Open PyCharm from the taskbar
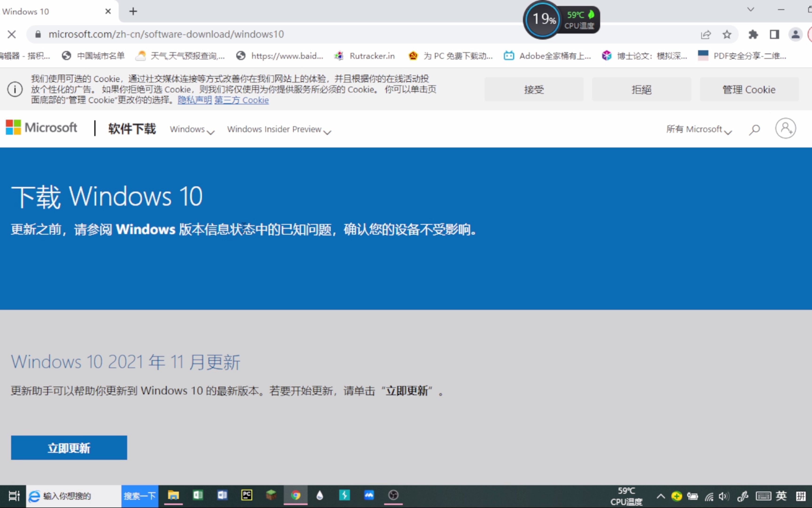The width and height of the screenshot is (812, 508). 247,495
